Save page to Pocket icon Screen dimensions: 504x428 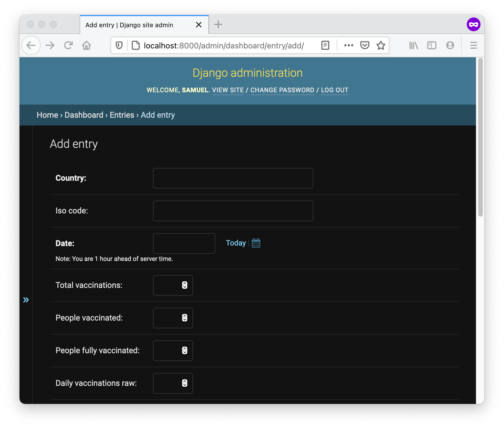365,45
